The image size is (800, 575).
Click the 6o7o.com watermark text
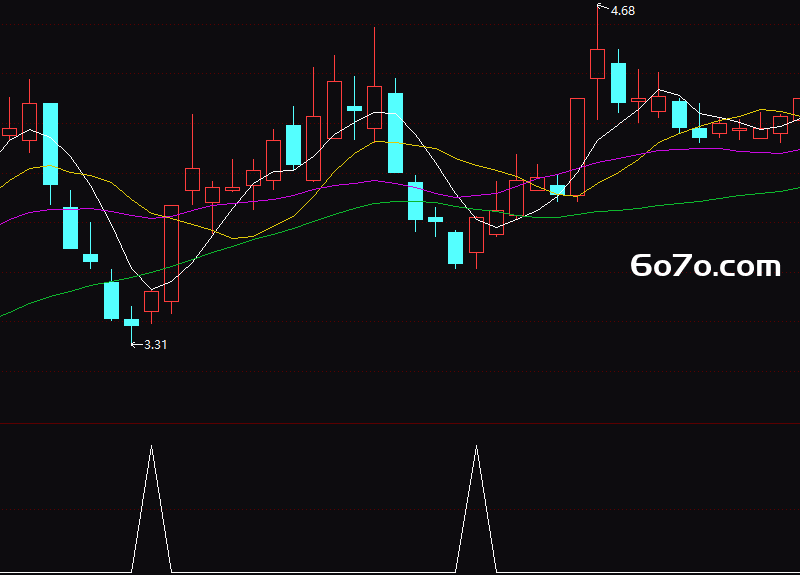706,266
